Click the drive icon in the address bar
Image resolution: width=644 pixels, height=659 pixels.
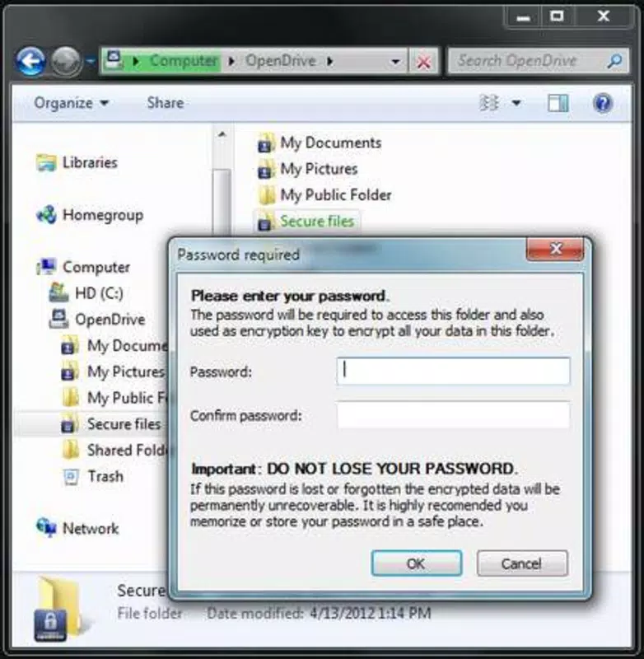(x=114, y=60)
